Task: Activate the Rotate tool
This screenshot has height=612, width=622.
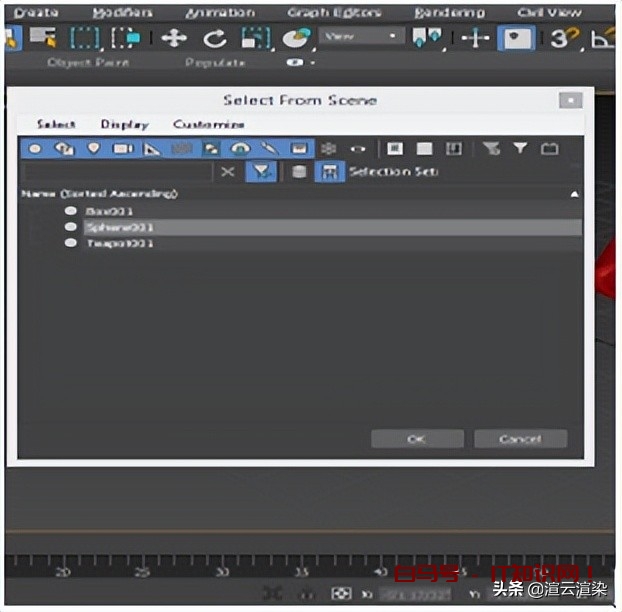Action: (x=214, y=38)
